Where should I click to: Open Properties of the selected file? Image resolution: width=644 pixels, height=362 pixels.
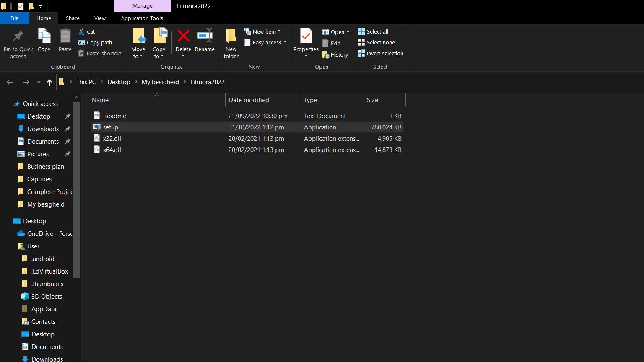pyautogui.click(x=306, y=37)
